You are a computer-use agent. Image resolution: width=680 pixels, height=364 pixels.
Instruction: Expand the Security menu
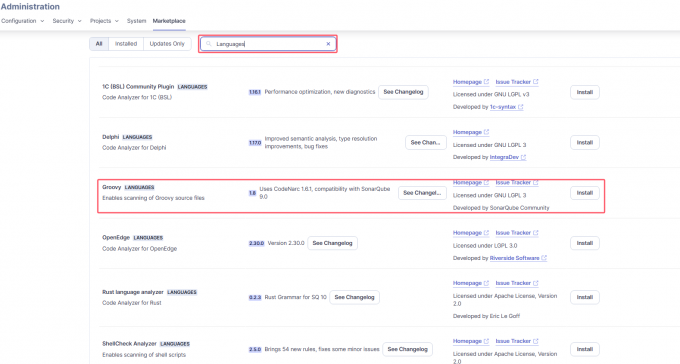67,21
